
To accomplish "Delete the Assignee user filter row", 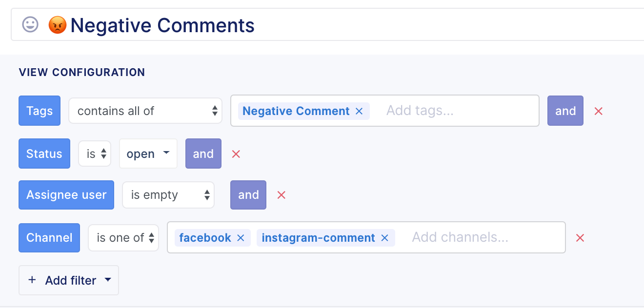I will tap(281, 195).
